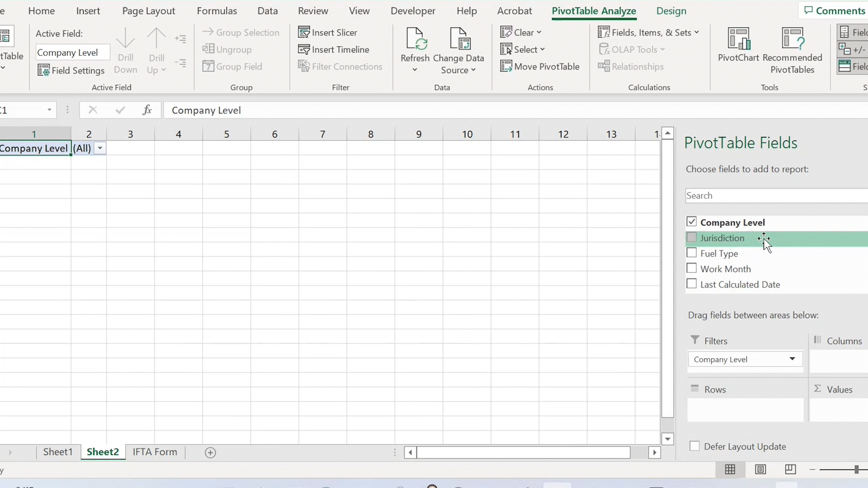The image size is (868, 488).
Task: Click the insert function fx icon
Action: pos(147,110)
